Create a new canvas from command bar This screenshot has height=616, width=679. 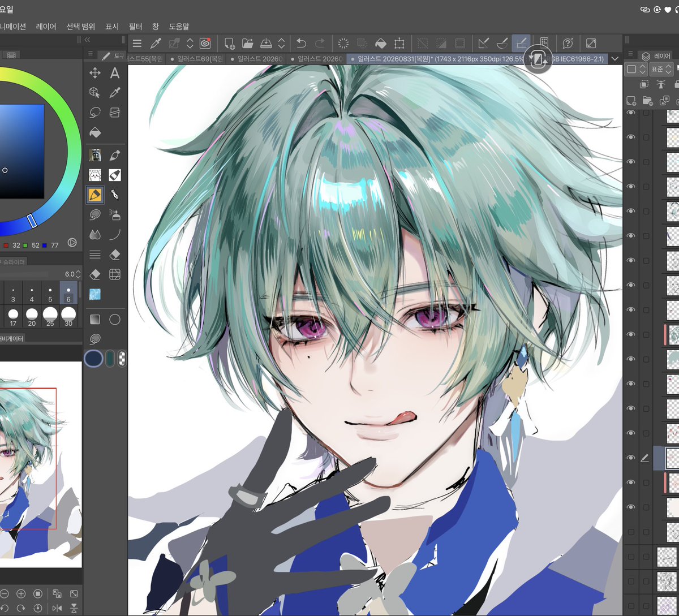point(229,43)
